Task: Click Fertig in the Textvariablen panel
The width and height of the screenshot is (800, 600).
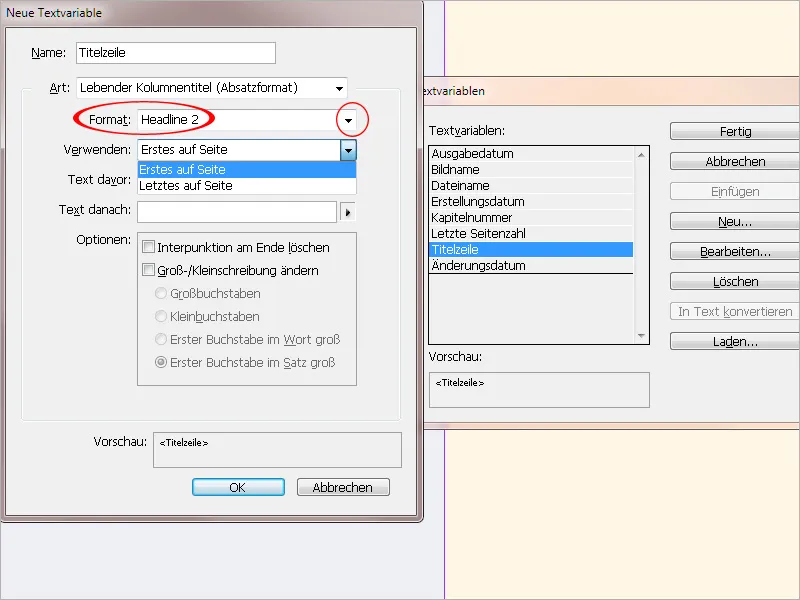Action: point(733,131)
